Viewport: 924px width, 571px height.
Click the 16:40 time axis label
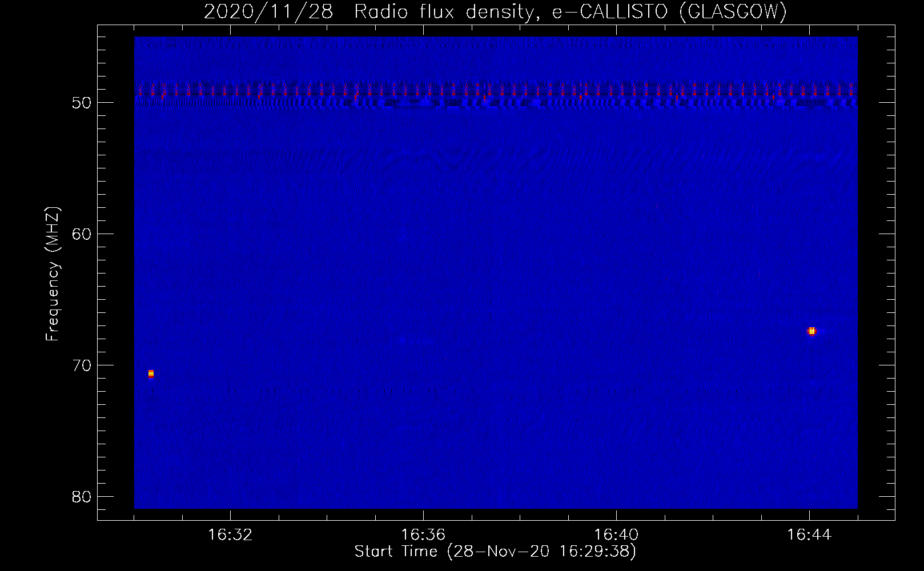616,535
